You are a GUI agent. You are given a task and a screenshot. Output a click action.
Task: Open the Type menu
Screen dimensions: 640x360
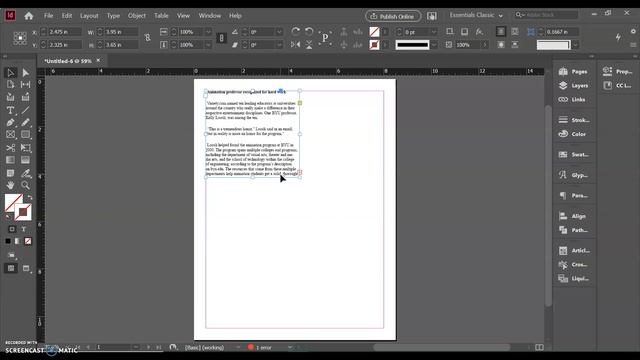[x=113, y=16]
